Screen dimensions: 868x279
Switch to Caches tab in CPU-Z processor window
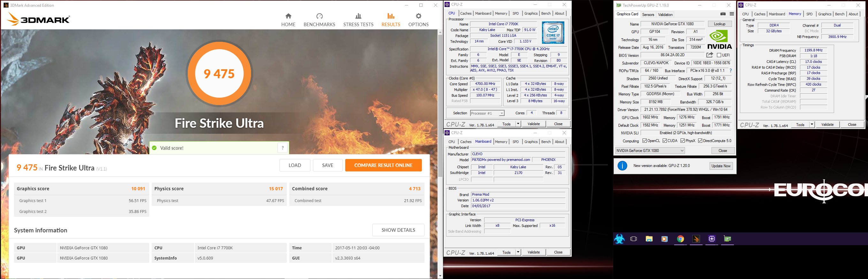point(466,13)
